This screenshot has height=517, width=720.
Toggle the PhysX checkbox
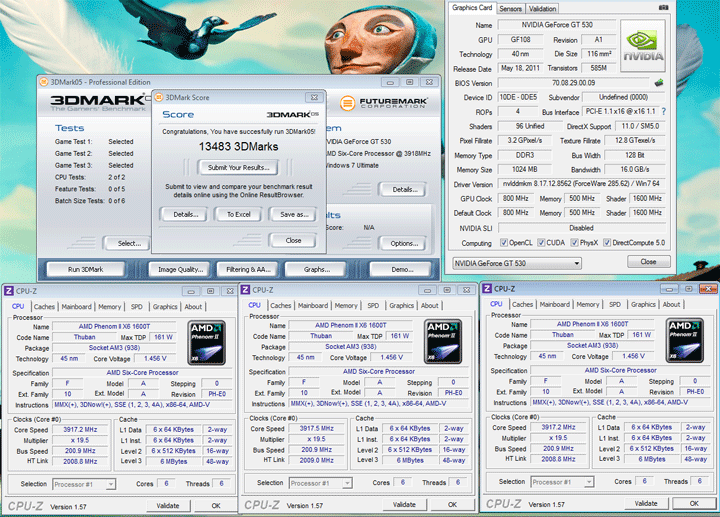[574, 242]
